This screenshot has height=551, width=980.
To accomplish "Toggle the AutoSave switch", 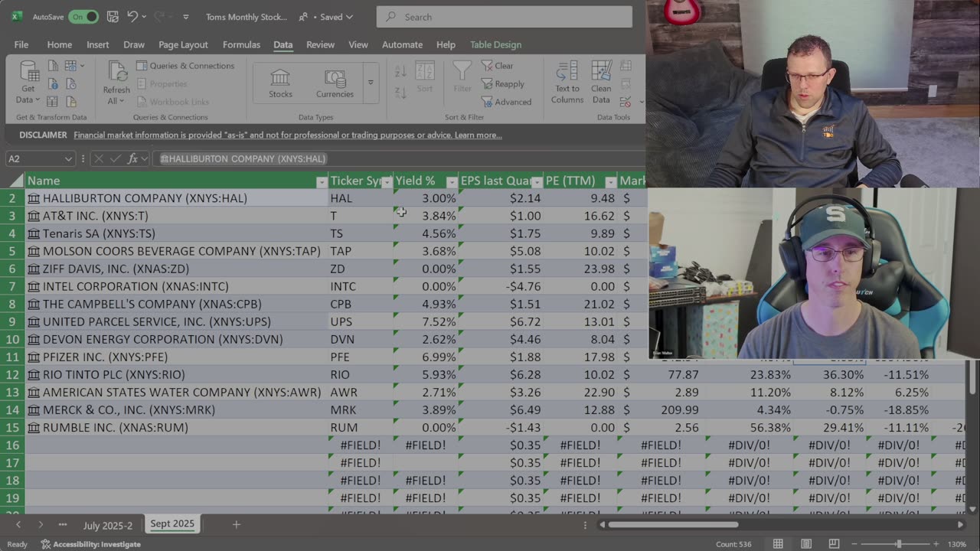I will (83, 17).
